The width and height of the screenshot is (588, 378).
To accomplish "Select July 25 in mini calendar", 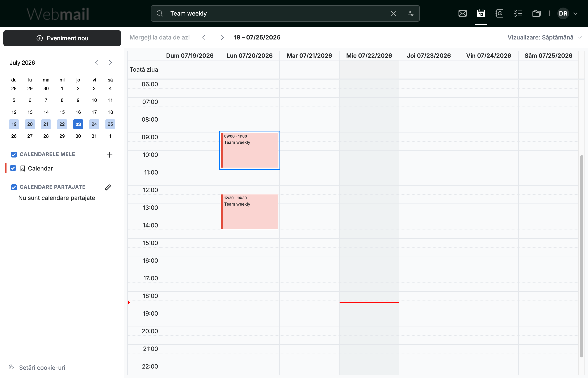I will pos(110,124).
